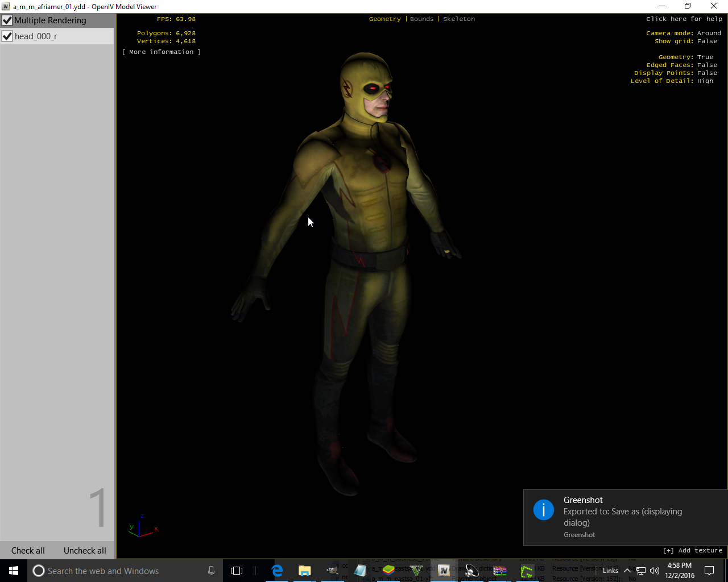
Task: Uncheck the head_000_r model checkbox
Action: click(x=7, y=36)
